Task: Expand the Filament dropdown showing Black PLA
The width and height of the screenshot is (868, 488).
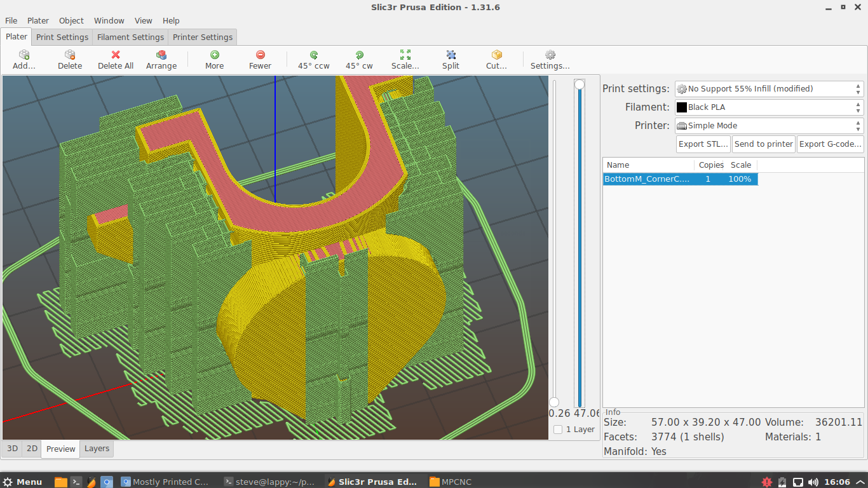Action: coord(768,107)
